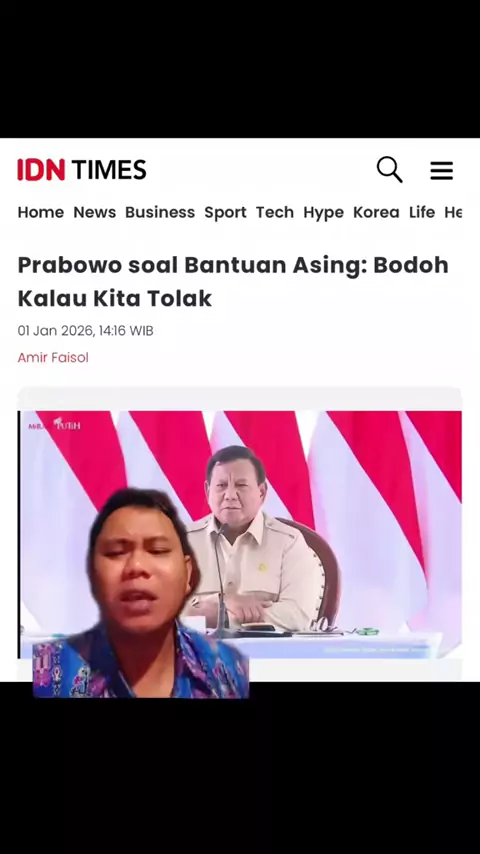Select the Sport tab

coord(226,212)
